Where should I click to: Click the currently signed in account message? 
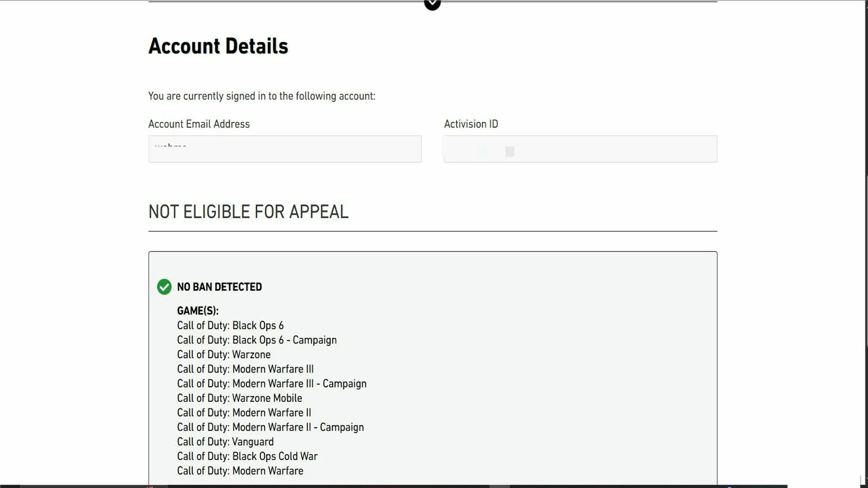click(x=261, y=96)
